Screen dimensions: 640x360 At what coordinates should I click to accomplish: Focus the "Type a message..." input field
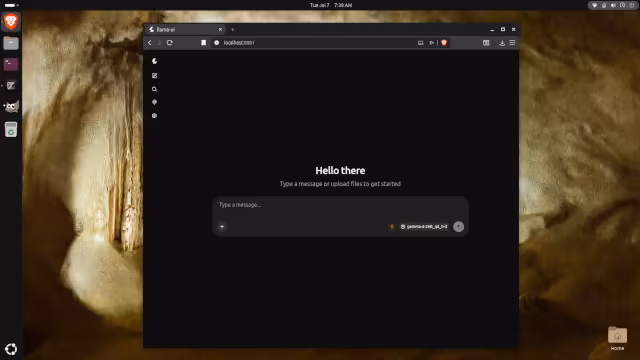click(x=340, y=205)
